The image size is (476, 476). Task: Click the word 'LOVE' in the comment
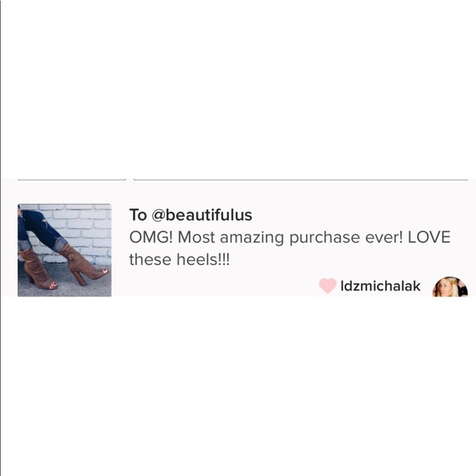click(x=429, y=237)
